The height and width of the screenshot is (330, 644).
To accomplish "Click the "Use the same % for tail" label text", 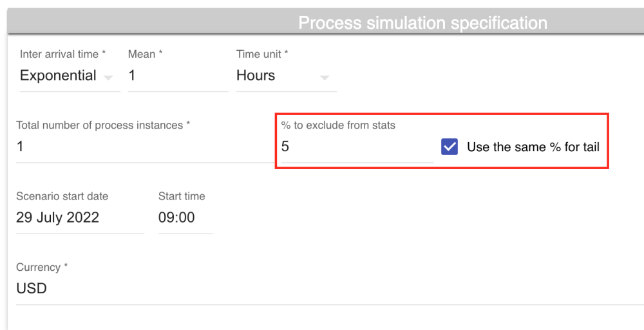I will pyautogui.click(x=533, y=147).
